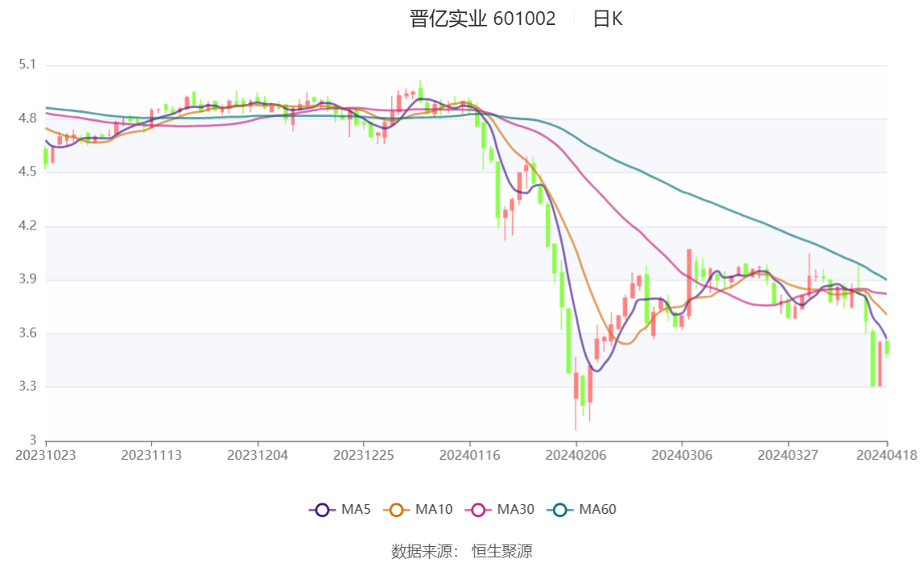Click the 3.3 price level label
The width and height of the screenshot is (924, 563).
(28, 387)
